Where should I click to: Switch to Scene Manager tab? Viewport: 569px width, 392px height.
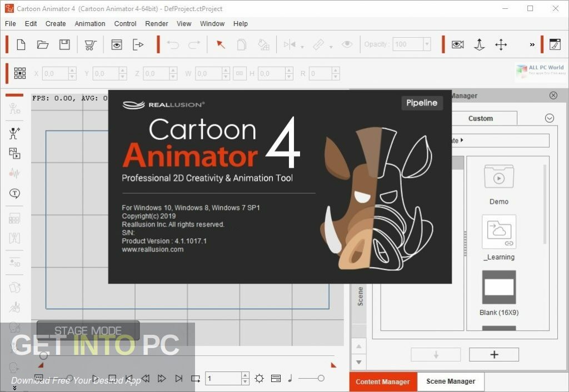coord(451,381)
